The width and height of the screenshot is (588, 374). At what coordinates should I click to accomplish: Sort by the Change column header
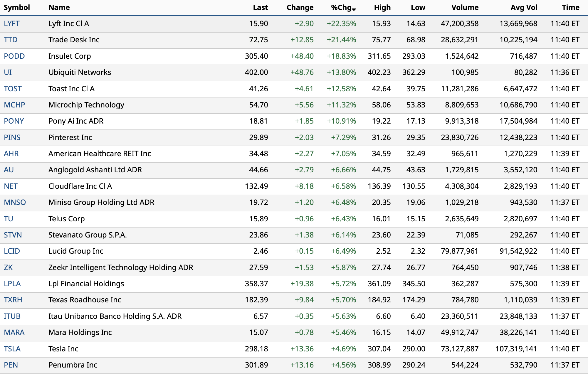click(300, 8)
